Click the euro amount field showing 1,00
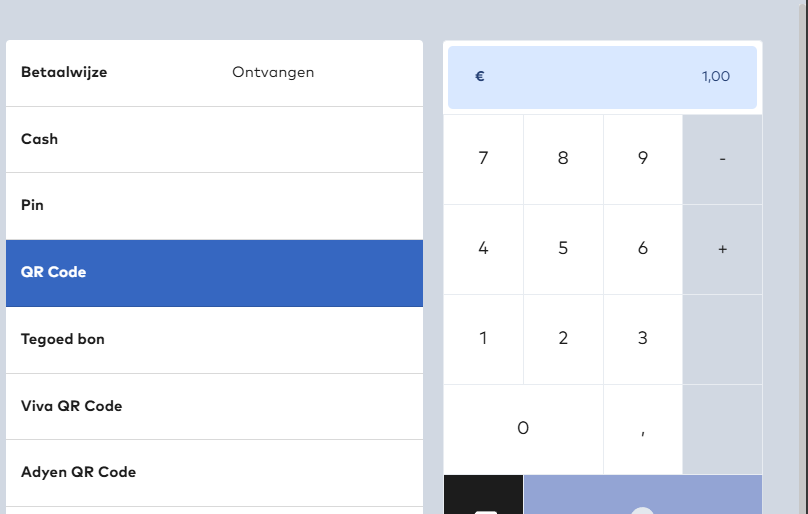808x514 pixels. [x=602, y=77]
